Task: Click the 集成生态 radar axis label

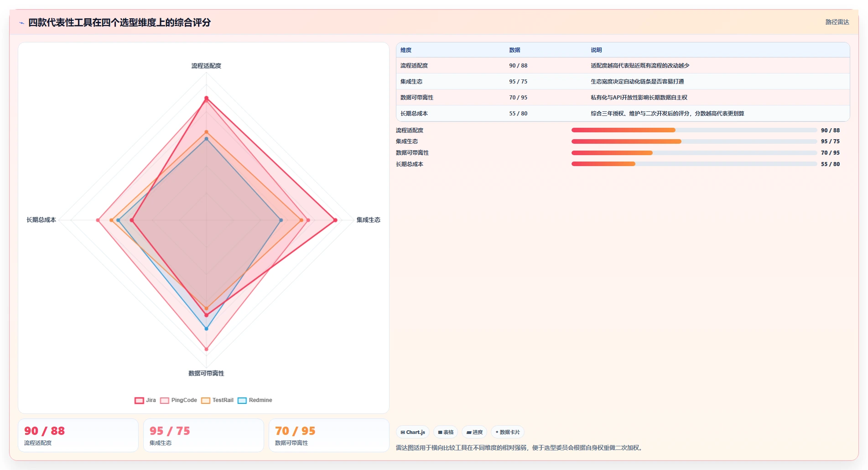Action: point(369,220)
